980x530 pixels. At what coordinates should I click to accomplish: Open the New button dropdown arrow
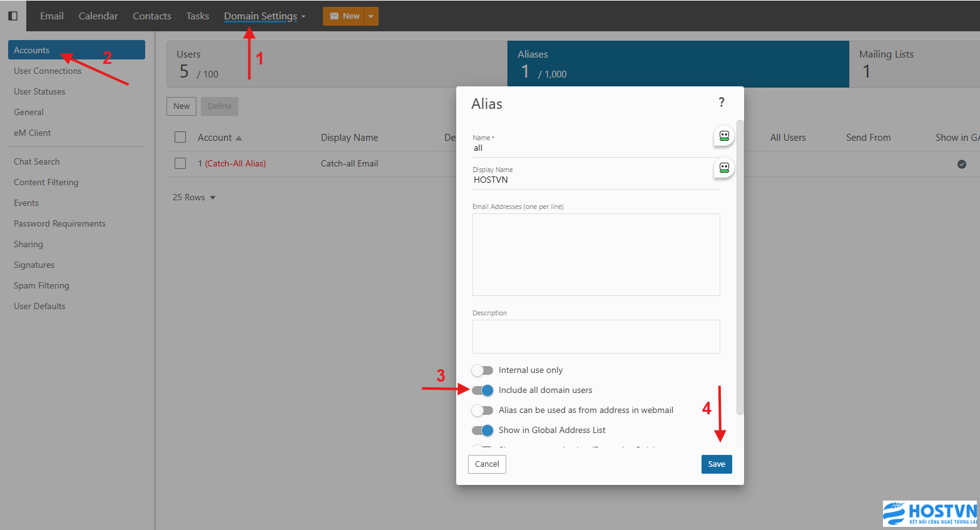(x=371, y=16)
